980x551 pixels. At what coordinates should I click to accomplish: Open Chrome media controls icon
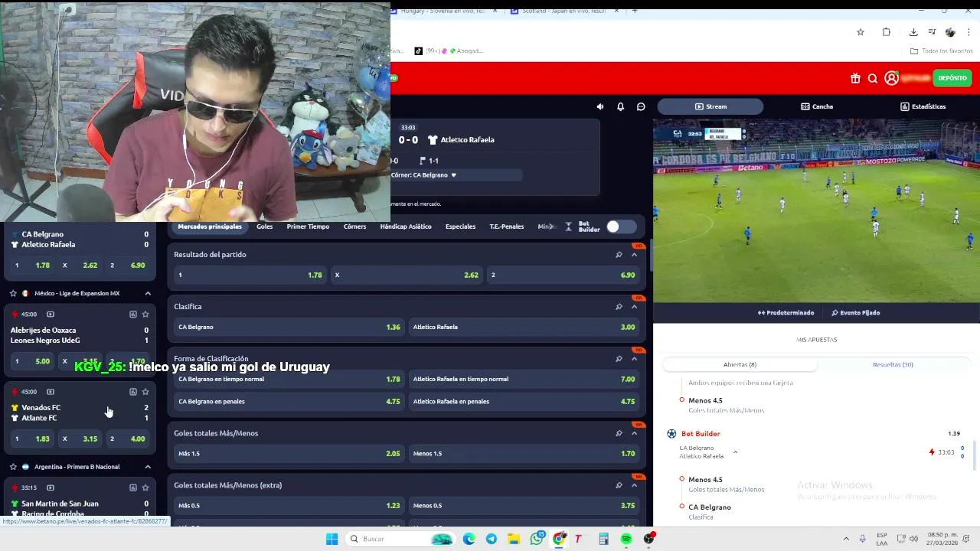tap(932, 32)
